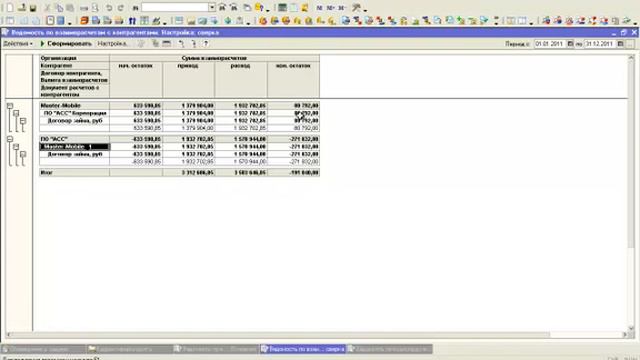Print the report with the printer icon
The height and width of the screenshot is (360, 640).
pyautogui.click(x=84, y=8)
